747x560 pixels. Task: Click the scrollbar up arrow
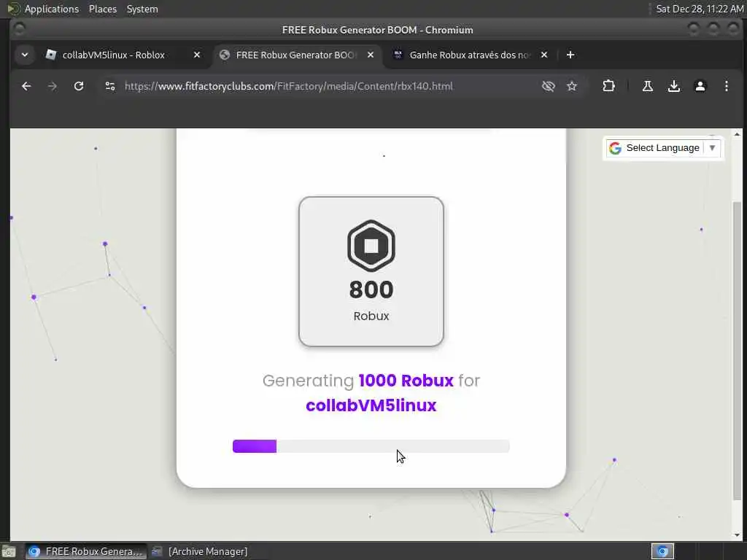click(737, 134)
